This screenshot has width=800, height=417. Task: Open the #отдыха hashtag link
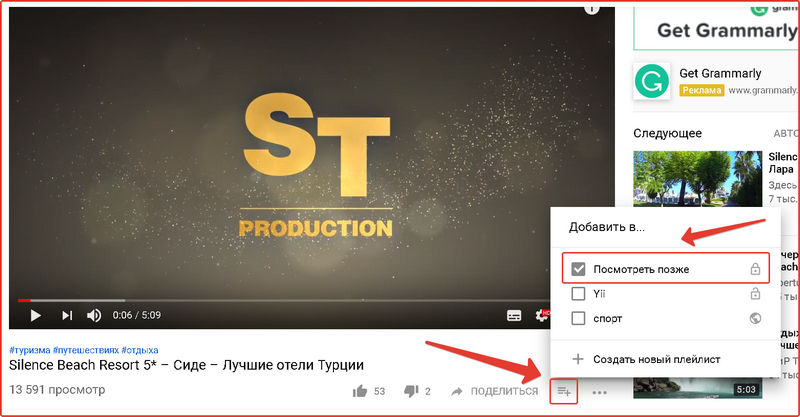[x=140, y=350]
